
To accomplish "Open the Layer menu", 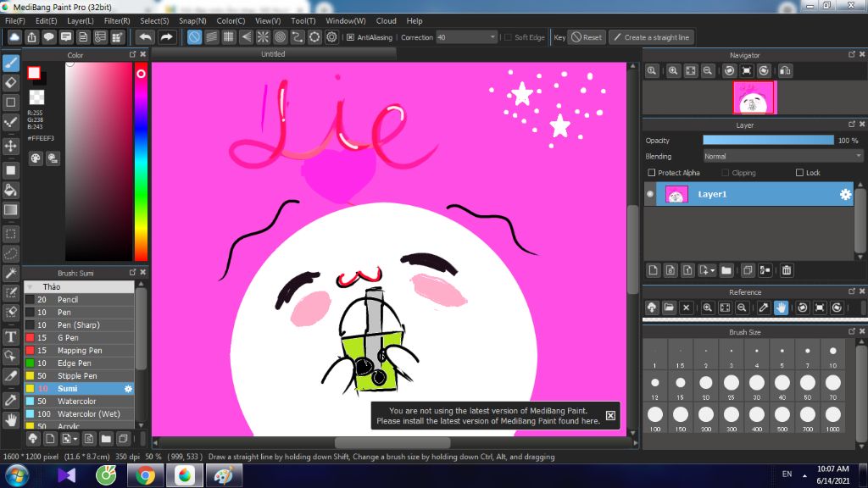I will tap(81, 20).
